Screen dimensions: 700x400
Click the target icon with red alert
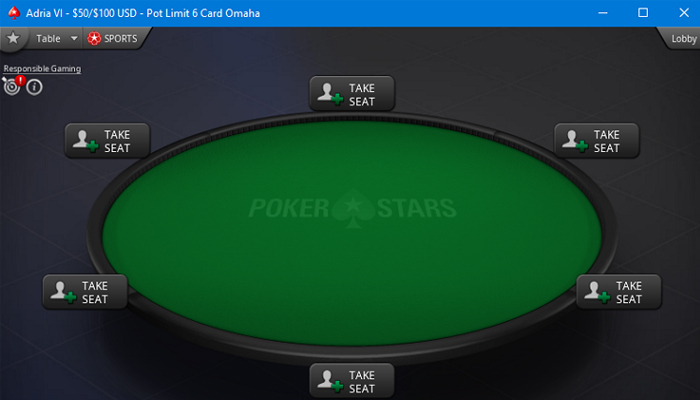click(12, 86)
